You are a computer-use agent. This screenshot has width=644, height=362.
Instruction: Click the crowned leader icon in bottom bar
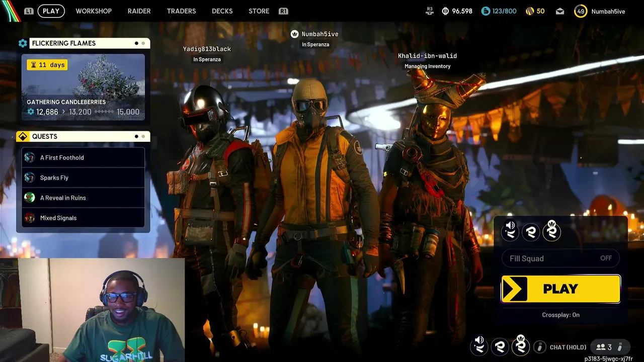[x=520, y=345]
